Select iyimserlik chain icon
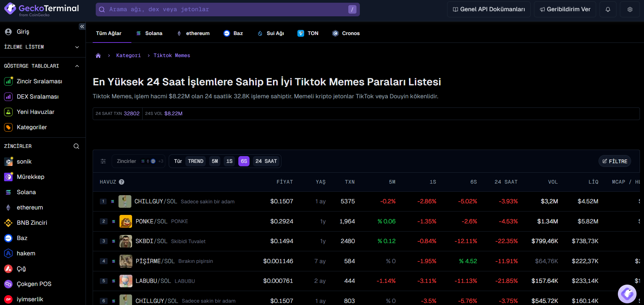644x305 pixels. 8,299
